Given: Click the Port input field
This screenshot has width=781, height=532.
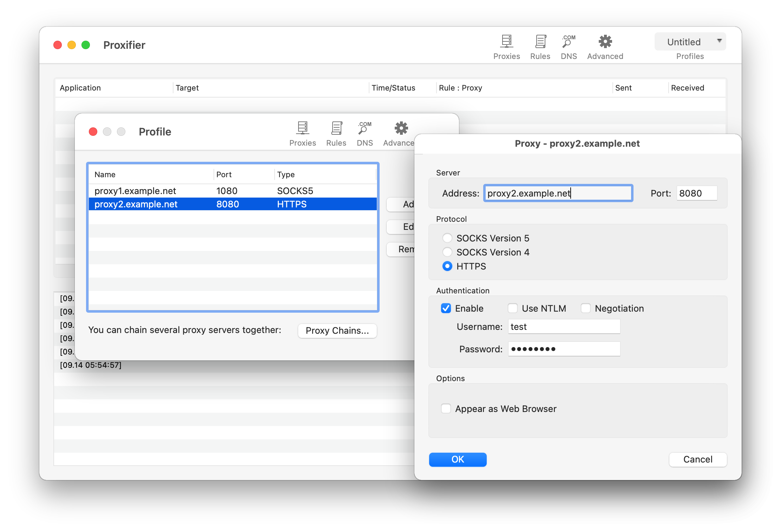Looking at the screenshot, I should [x=696, y=193].
